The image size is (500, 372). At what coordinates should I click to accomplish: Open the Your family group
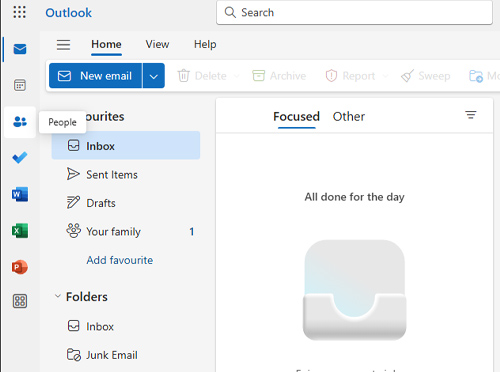126,231
